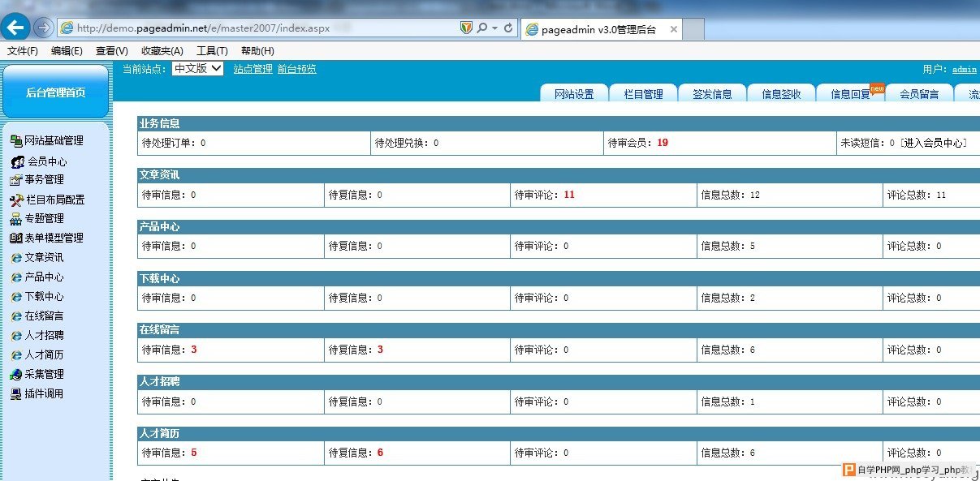
Task: Click the IE icon beside 产品中心
Action: point(16,277)
